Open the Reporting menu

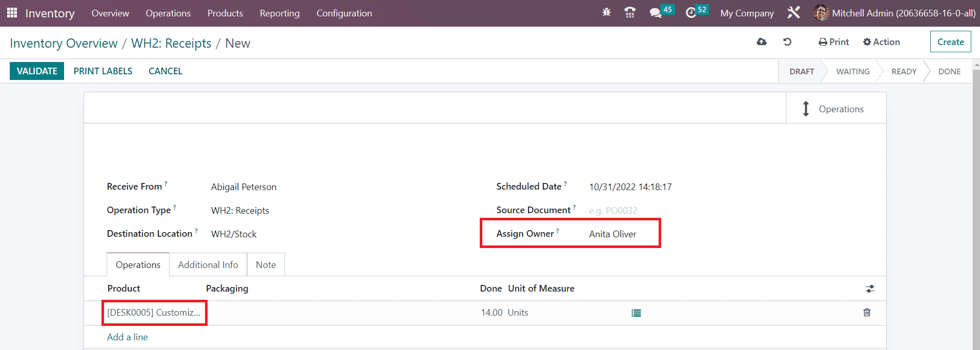coord(279,13)
